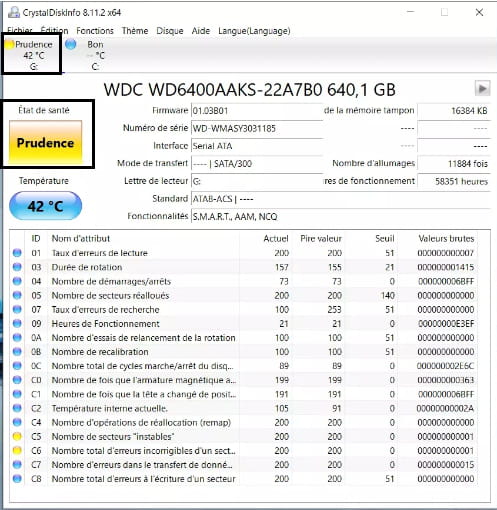Open the Disque menu
This screenshot has height=510, width=497.
170,31
